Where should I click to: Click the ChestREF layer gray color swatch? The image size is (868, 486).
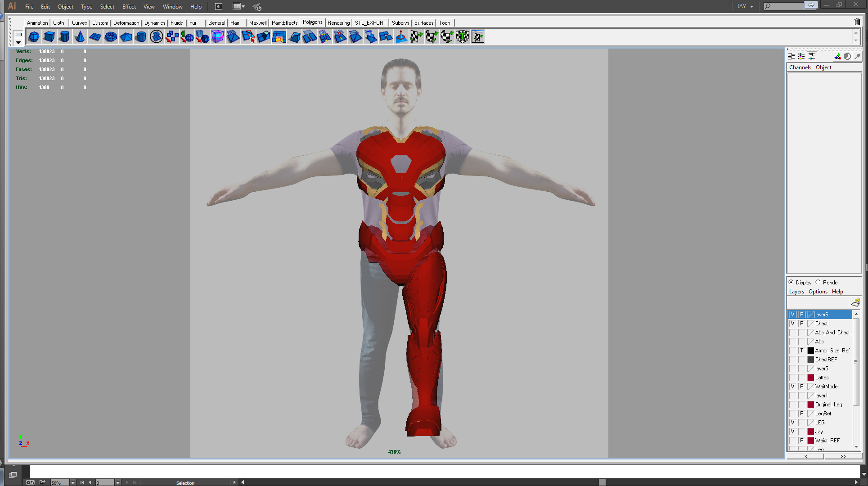tap(810, 360)
